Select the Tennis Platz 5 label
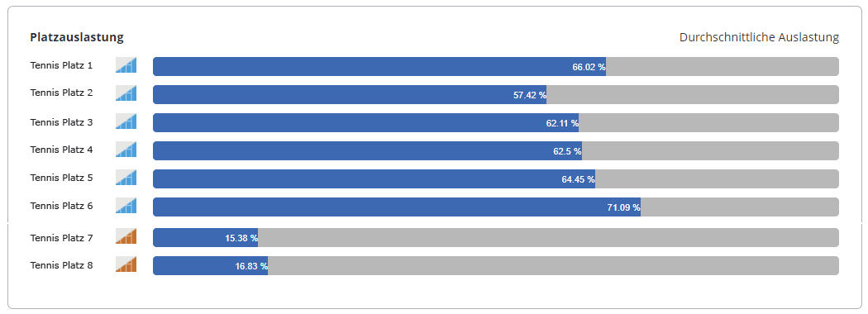This screenshot has width=868, height=314. pyautogui.click(x=61, y=178)
